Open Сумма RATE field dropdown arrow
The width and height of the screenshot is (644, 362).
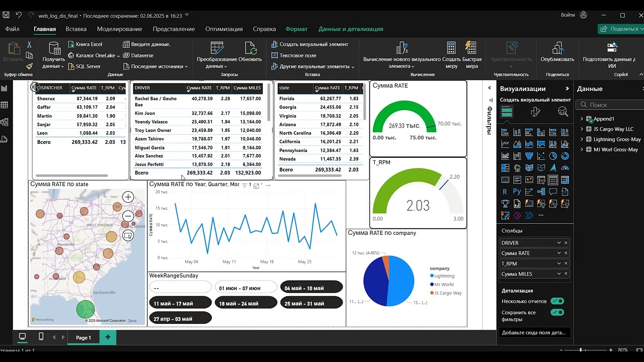559,253
